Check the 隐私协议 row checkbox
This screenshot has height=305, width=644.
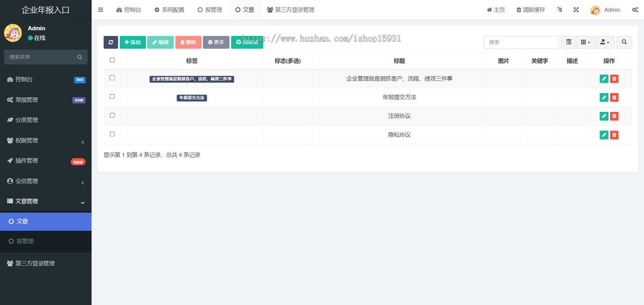(112, 134)
